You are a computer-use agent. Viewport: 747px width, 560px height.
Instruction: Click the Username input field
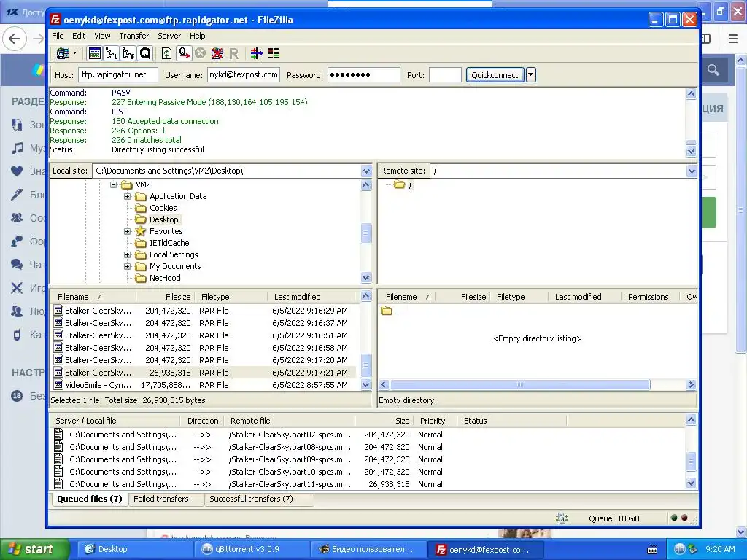[x=244, y=75]
